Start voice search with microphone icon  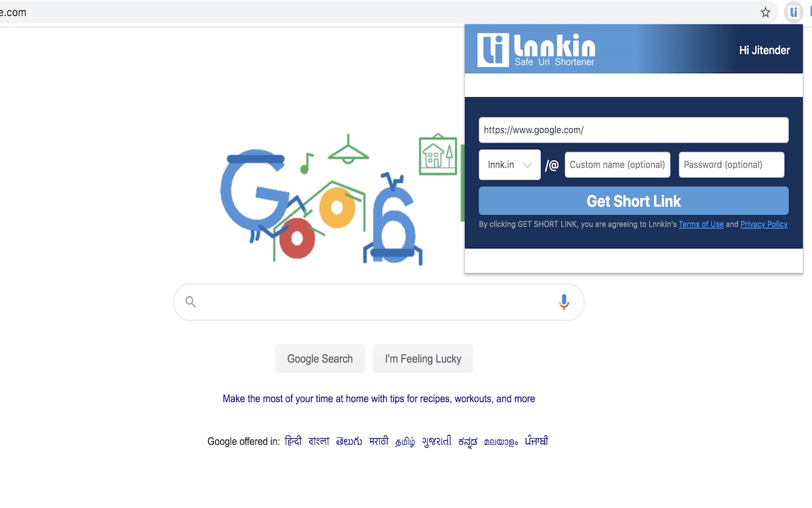click(x=564, y=302)
